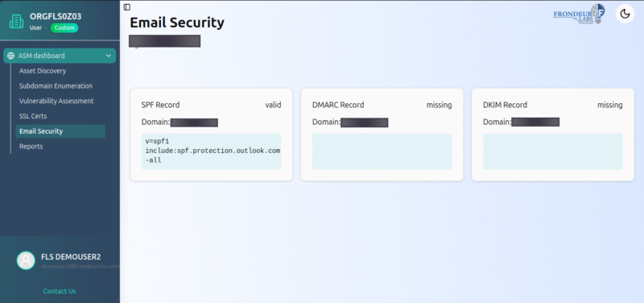Click the FLS DEMOUSER2 user name
The width and height of the screenshot is (644, 303).
pos(71,257)
